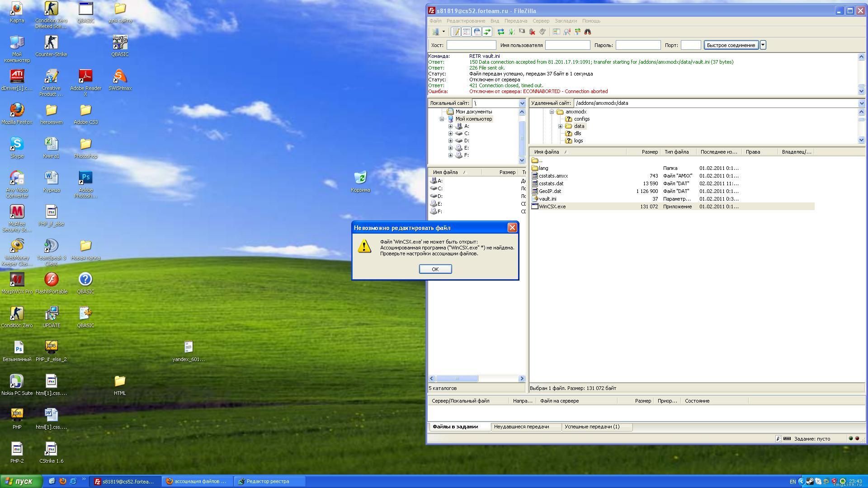Toggle transfer queue display in toolbar
The height and width of the screenshot is (488, 868).
click(x=487, y=32)
